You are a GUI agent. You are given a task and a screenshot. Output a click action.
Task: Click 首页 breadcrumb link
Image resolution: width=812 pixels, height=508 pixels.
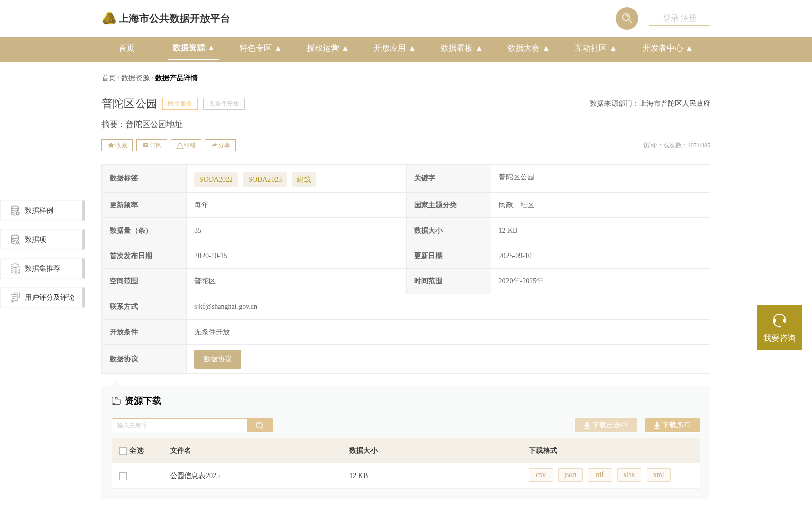(x=109, y=78)
